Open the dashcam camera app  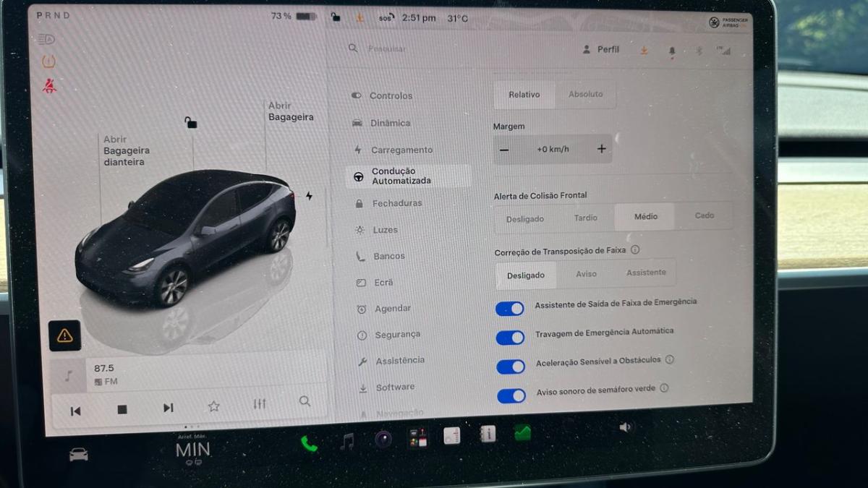coord(383,439)
